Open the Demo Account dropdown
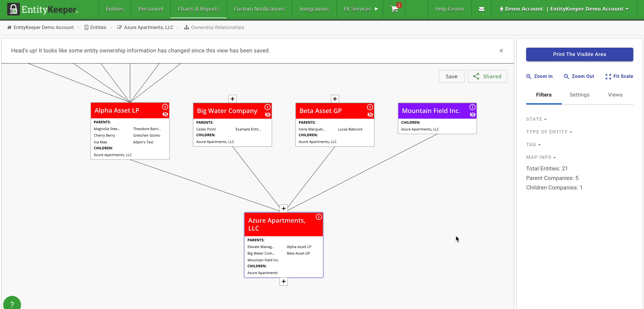This screenshot has width=644, height=309. click(x=564, y=9)
